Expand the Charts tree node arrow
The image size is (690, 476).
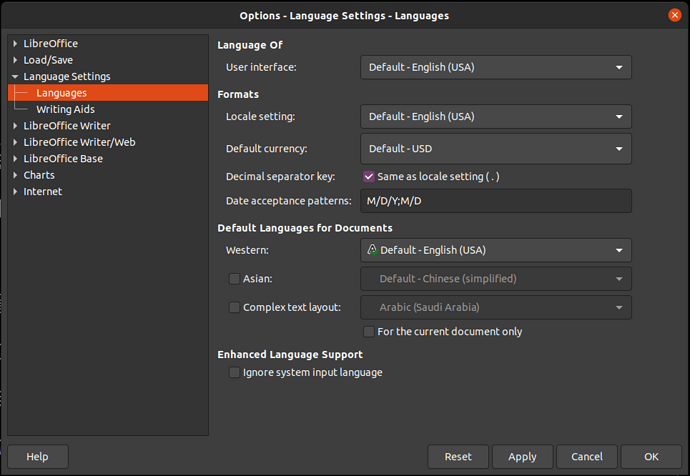(15, 175)
